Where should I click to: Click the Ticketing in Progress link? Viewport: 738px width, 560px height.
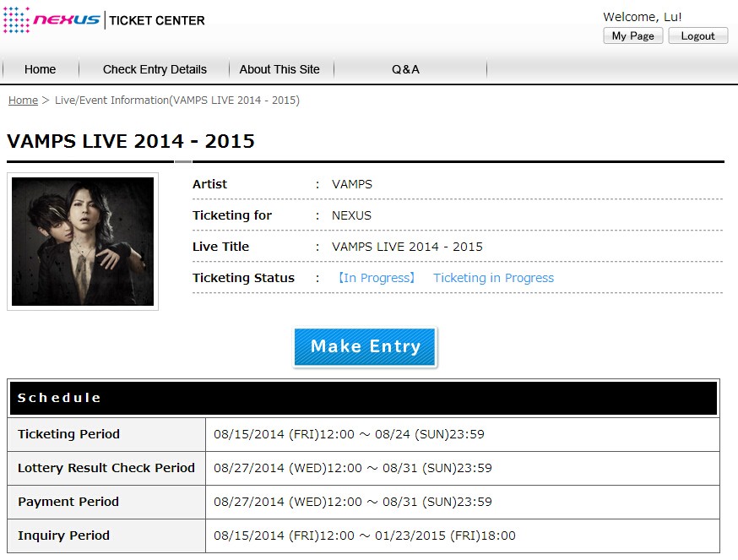493,278
